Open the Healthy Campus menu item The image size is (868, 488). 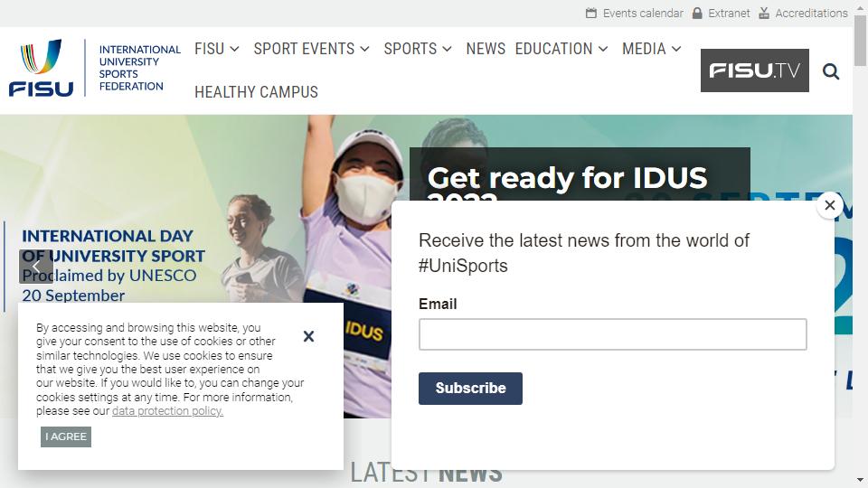[x=256, y=92]
